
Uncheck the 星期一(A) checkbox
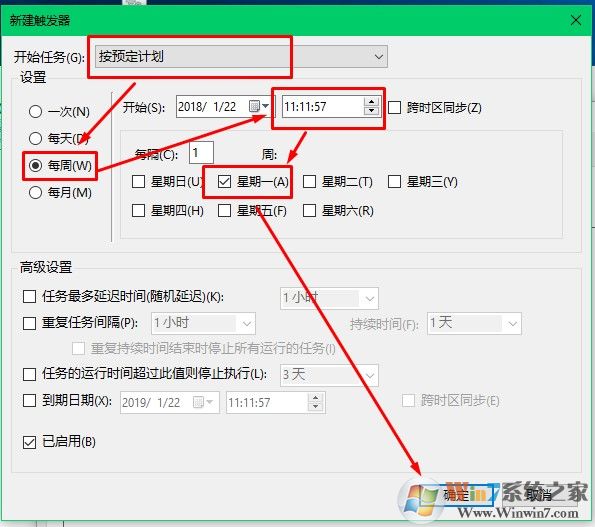coord(225,181)
